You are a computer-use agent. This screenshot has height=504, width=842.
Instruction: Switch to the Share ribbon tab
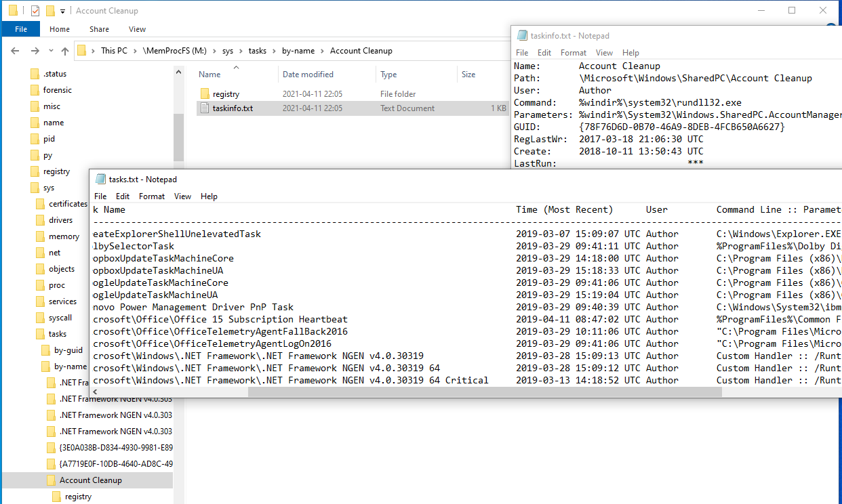click(x=99, y=29)
